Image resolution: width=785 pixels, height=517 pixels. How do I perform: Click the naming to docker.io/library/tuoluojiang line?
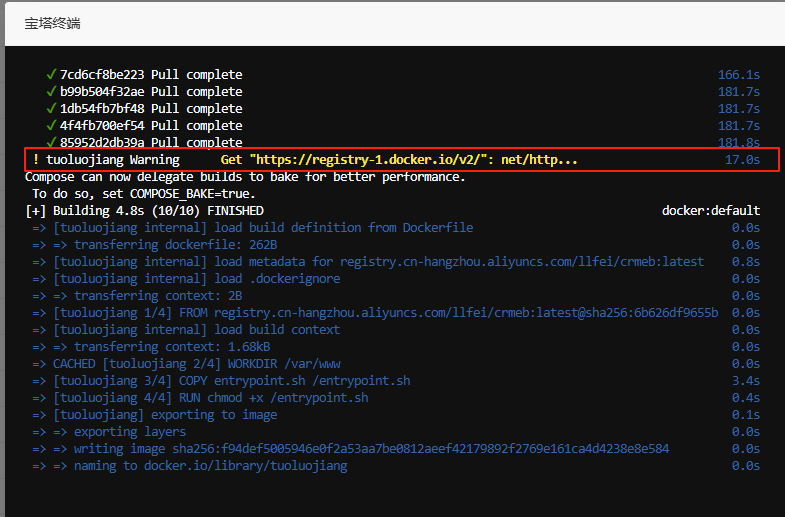click(x=190, y=466)
